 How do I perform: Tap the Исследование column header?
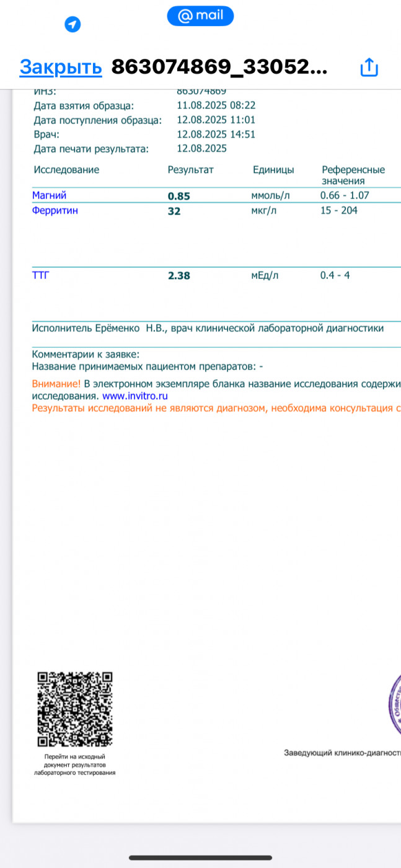[66, 170]
